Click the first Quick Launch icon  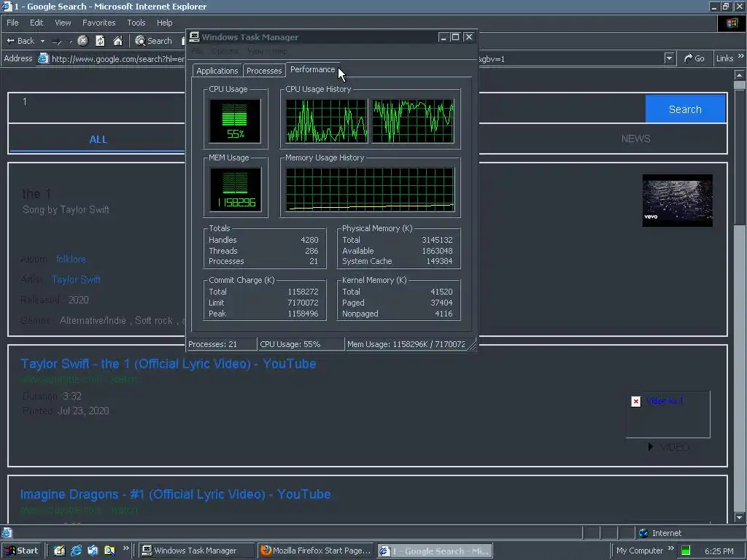(60, 551)
